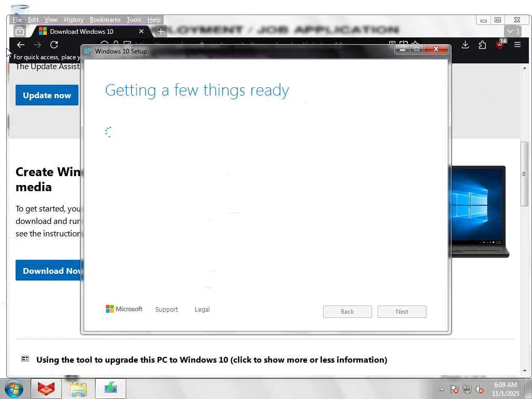The image size is (532, 399).
Task: Click the 'Using the tool to upgrade' heading
Action: 212,360
